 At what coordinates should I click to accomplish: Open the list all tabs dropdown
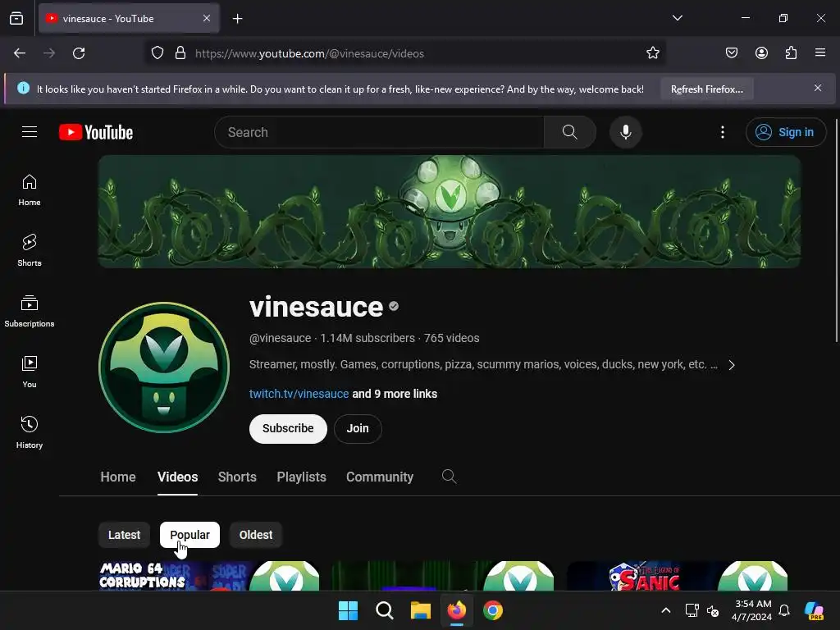(677, 18)
